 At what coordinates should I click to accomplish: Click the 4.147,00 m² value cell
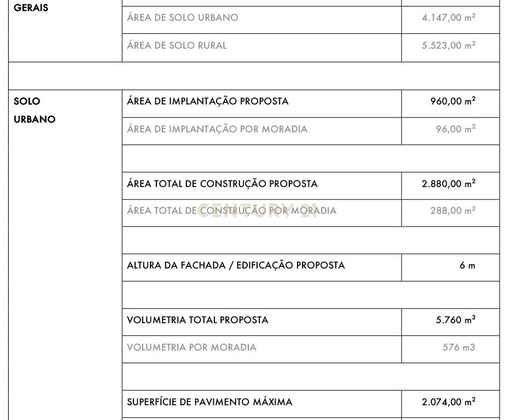tap(448, 17)
